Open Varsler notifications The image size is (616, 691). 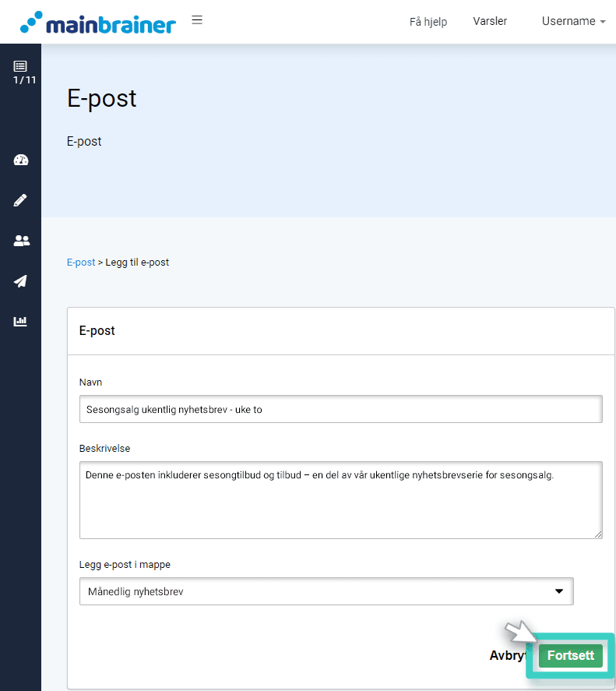coord(490,21)
